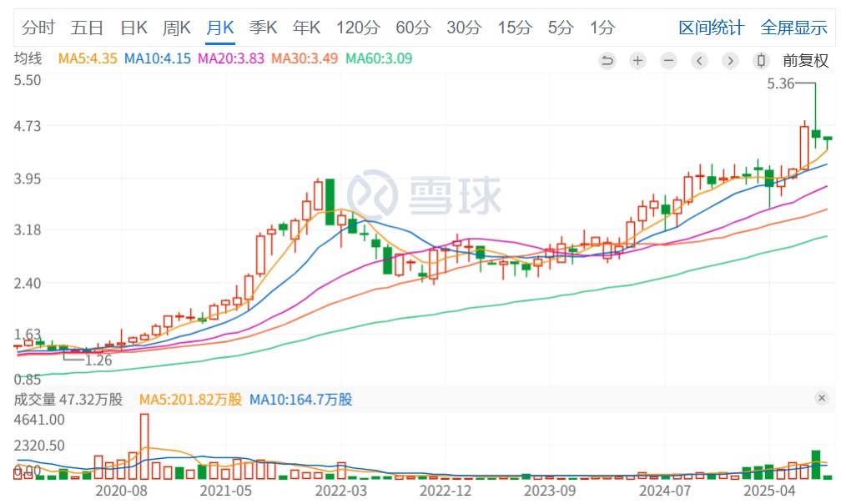The height and width of the screenshot is (504, 846).
Task: Click the volume MA10:164.7万股 label
Action: point(300,400)
